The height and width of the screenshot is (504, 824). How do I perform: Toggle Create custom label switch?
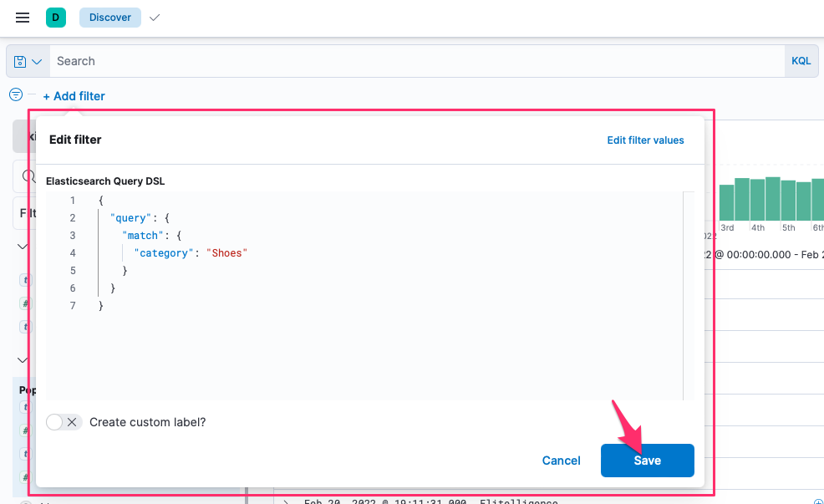click(64, 422)
